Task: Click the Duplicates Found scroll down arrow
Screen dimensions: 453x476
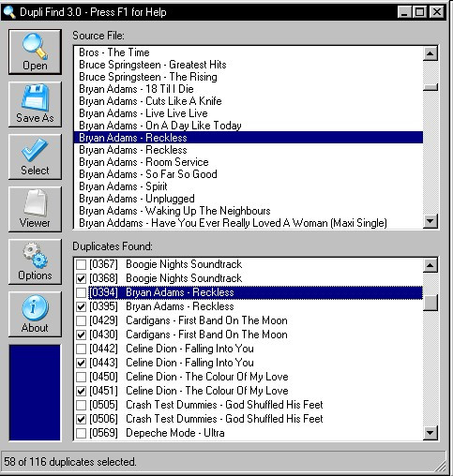Action: coord(430,433)
